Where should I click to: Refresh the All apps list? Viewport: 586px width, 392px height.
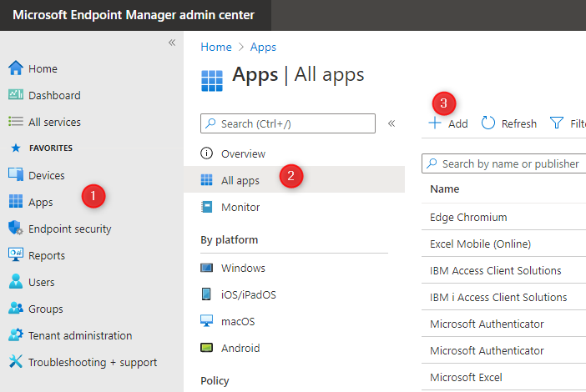tap(509, 123)
